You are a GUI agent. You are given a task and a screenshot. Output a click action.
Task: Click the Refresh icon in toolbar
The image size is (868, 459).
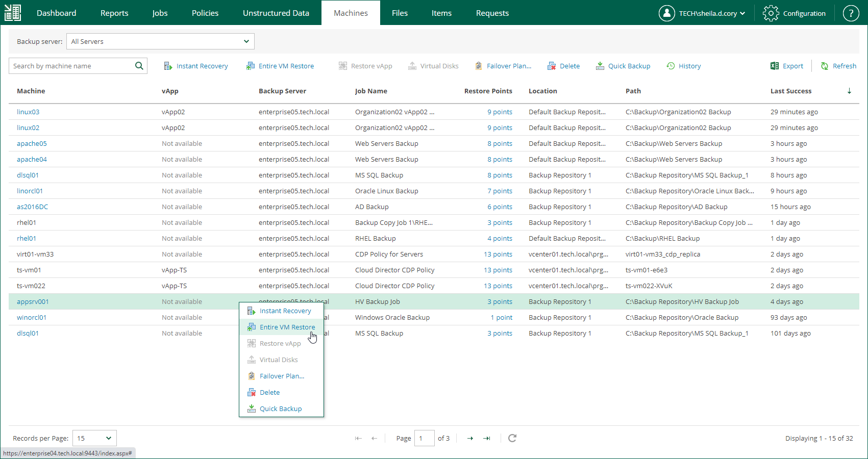pos(825,66)
